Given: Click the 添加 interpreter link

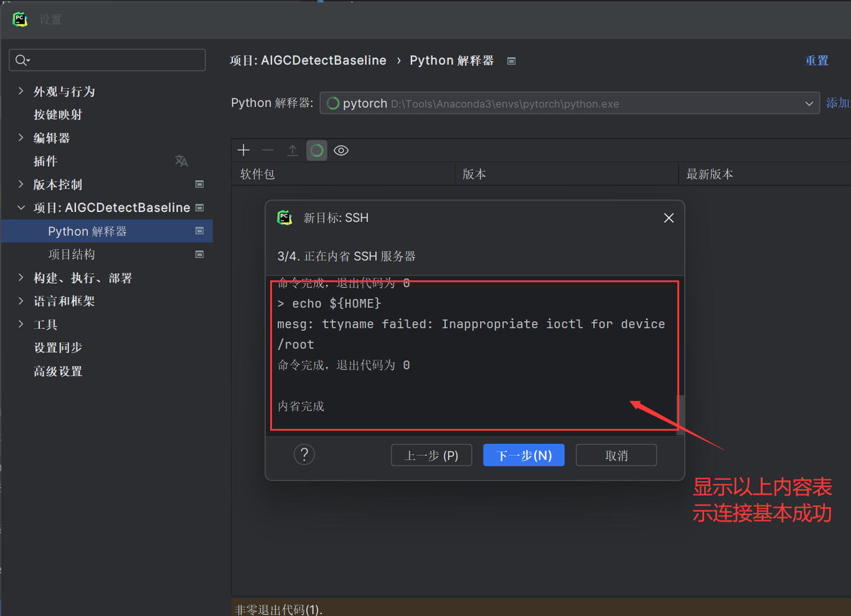Looking at the screenshot, I should click(838, 103).
